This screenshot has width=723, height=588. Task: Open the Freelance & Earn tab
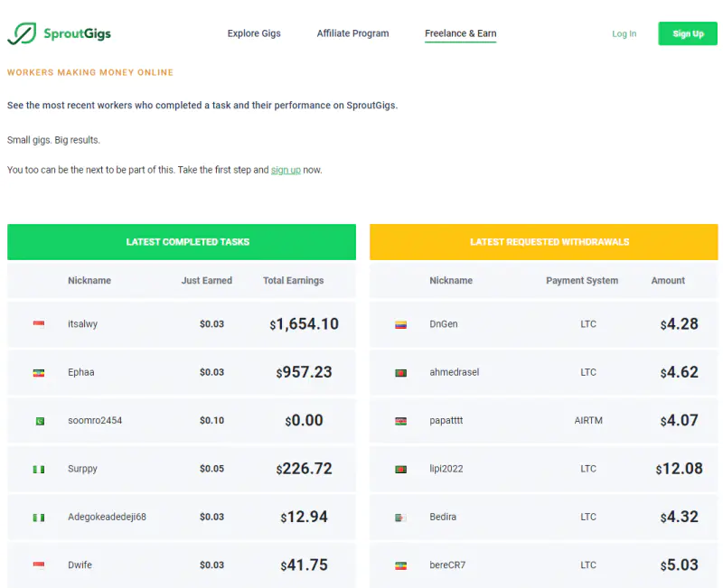coord(460,33)
